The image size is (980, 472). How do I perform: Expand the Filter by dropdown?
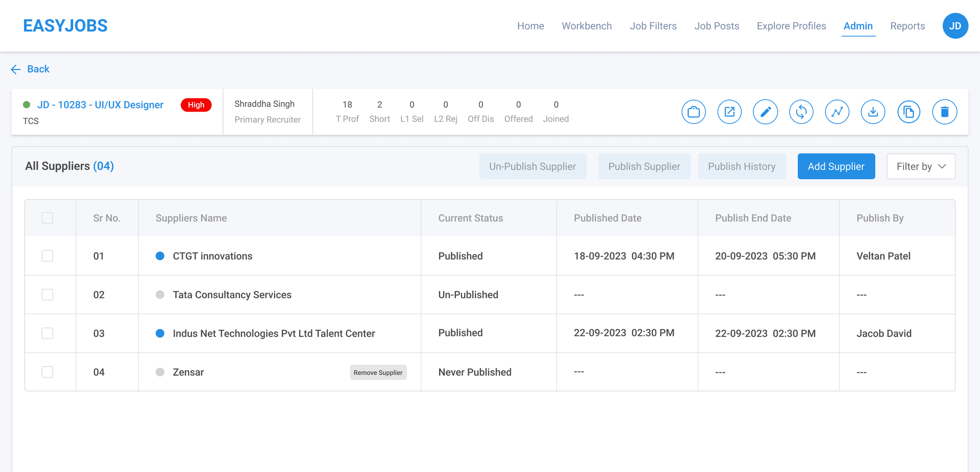(x=920, y=166)
